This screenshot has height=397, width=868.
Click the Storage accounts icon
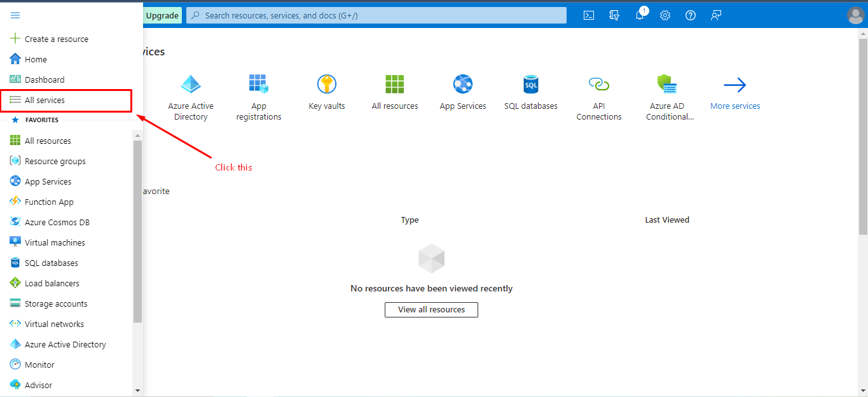pos(15,303)
